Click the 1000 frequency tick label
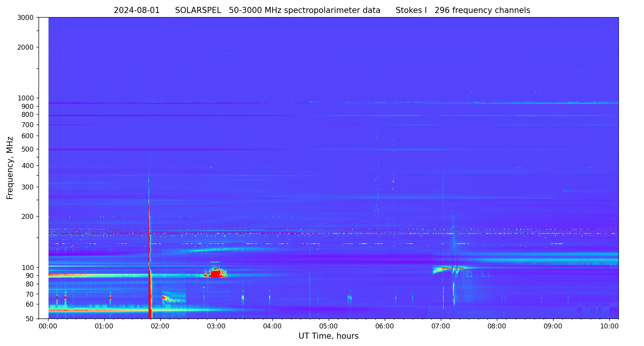 tap(26, 98)
